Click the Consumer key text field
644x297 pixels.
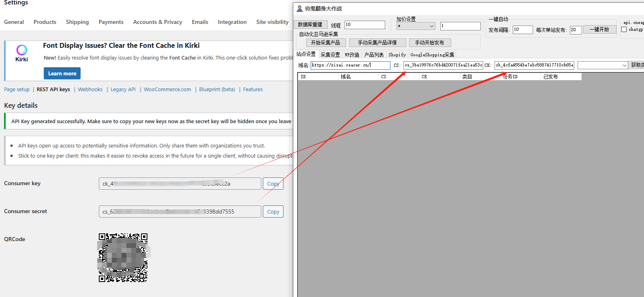click(x=180, y=184)
